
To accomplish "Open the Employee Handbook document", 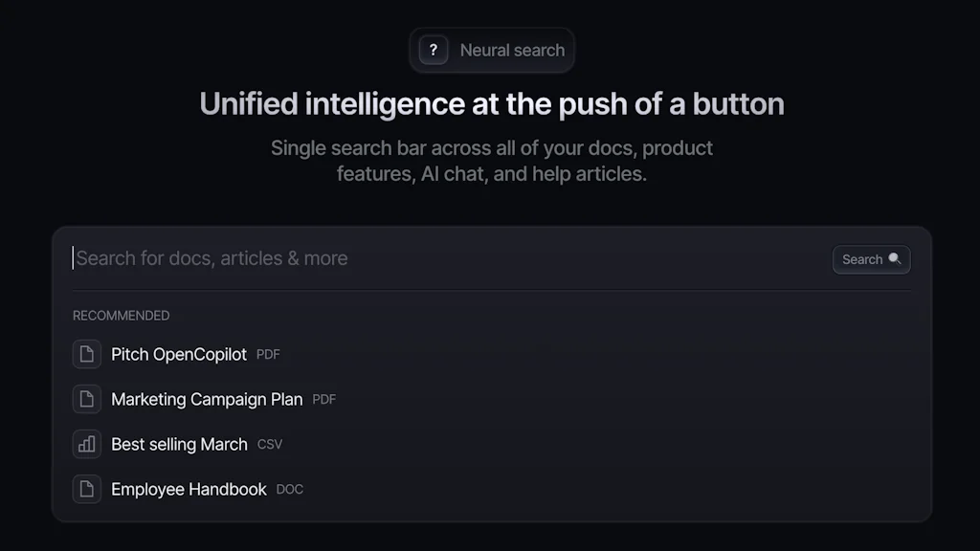I will [x=189, y=489].
